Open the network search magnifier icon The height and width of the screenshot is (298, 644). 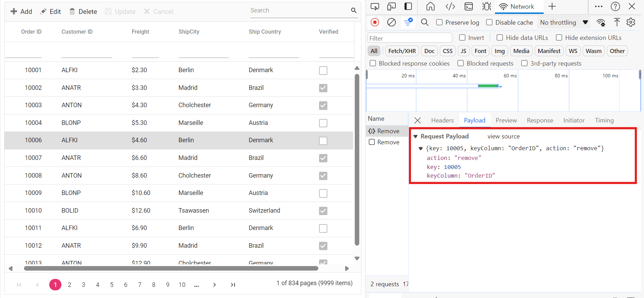click(424, 23)
